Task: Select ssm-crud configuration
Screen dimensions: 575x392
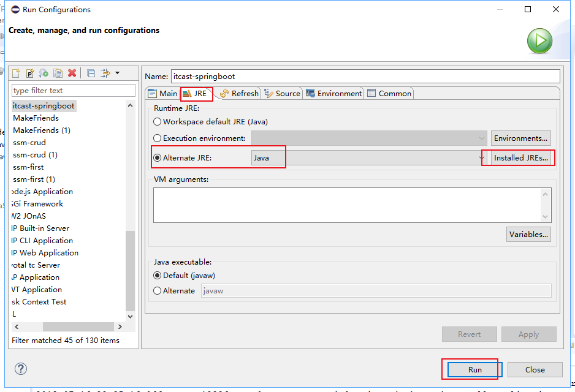Action: 29,143
